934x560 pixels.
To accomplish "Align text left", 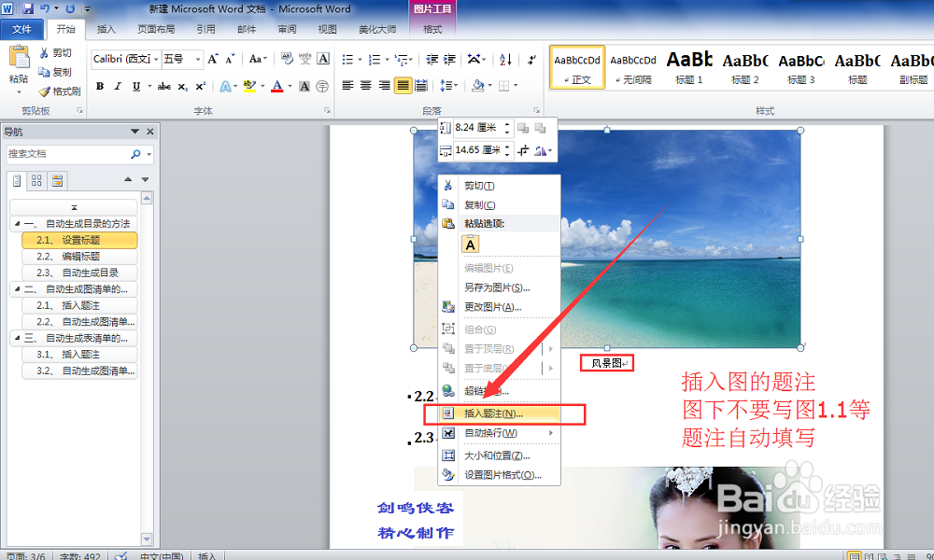I will [347, 86].
